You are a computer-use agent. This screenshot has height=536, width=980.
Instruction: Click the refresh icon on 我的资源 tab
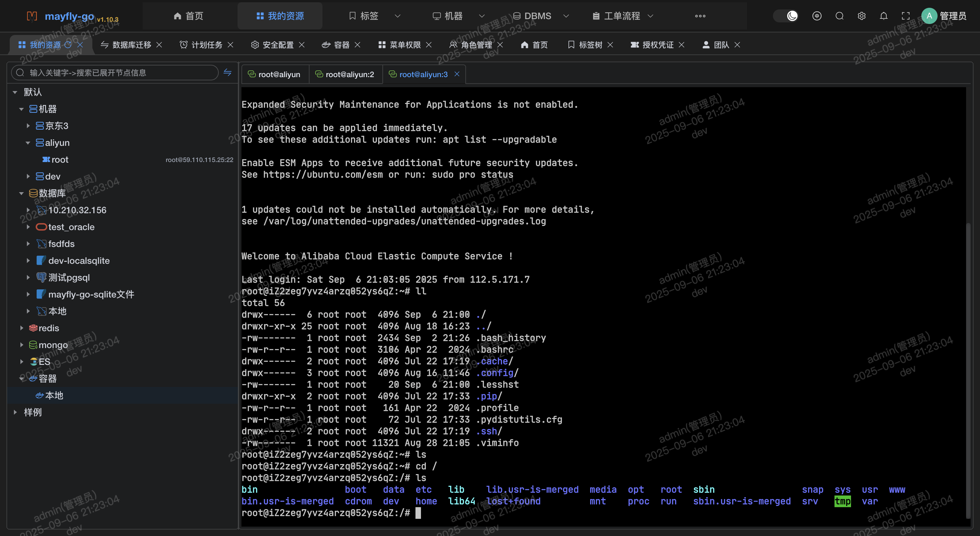tap(68, 44)
